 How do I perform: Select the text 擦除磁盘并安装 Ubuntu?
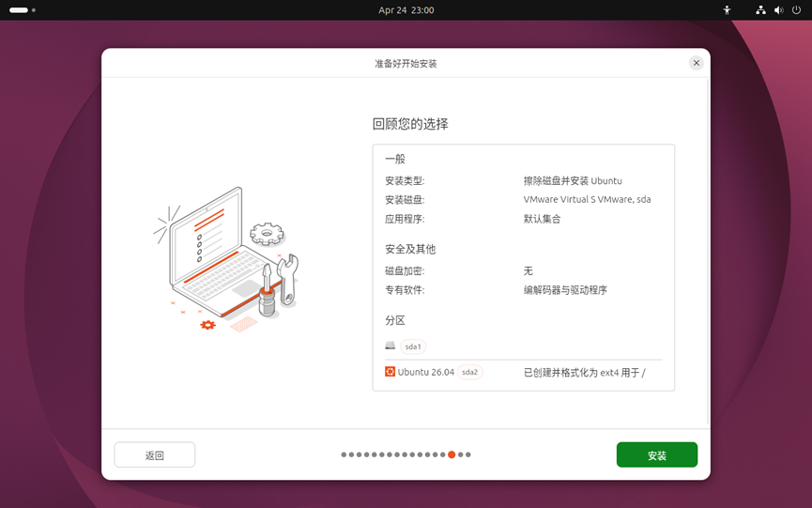tap(573, 180)
